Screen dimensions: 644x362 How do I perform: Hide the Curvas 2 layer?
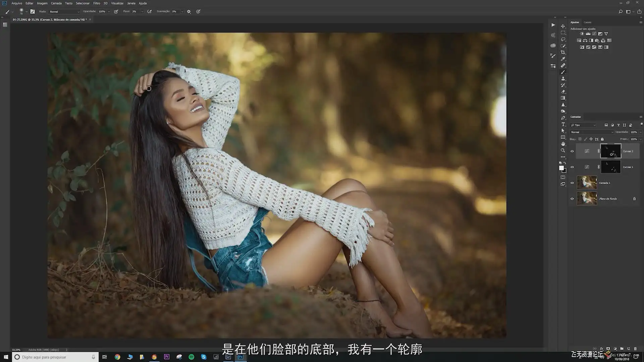pyautogui.click(x=572, y=151)
